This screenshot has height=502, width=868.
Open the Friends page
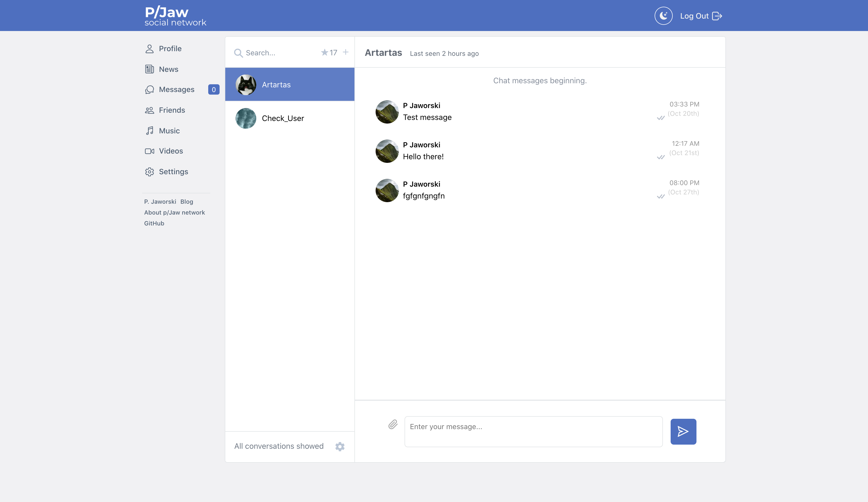(165, 110)
